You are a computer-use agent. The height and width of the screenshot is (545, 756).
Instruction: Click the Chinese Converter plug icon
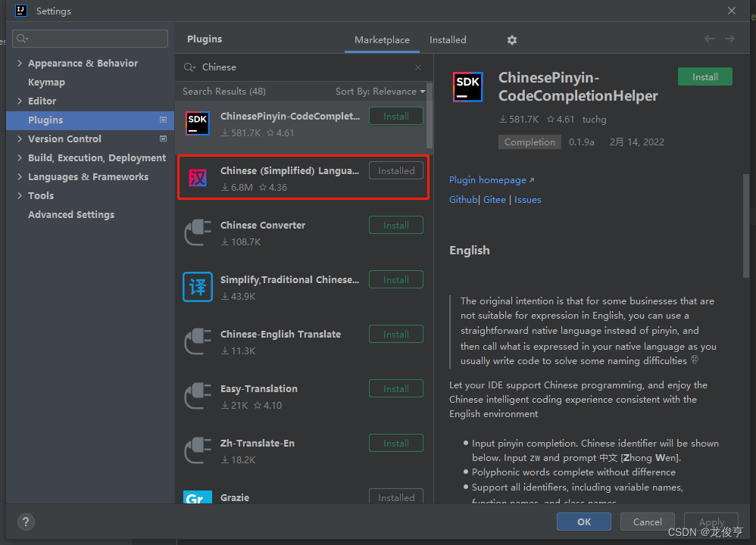(198, 232)
